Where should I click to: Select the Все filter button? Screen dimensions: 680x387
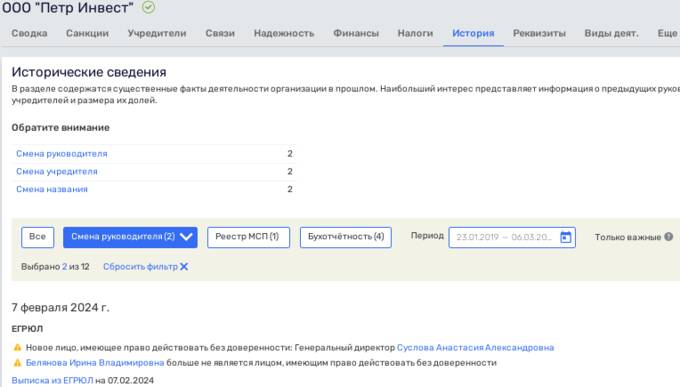pos(38,237)
